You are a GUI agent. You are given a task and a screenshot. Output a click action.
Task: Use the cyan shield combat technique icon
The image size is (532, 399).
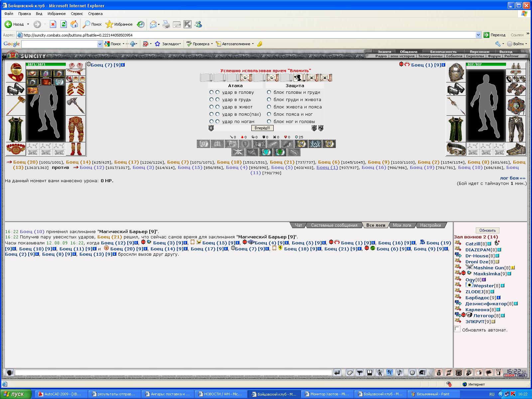pyautogui.click(x=266, y=152)
